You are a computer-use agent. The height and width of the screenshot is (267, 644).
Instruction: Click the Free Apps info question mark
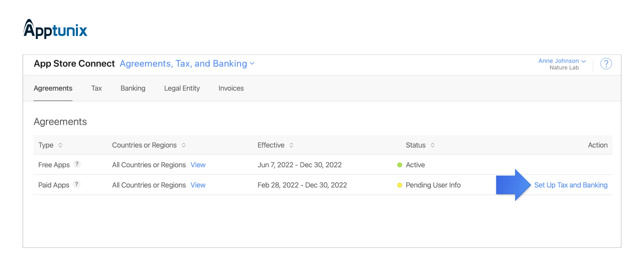tap(77, 164)
